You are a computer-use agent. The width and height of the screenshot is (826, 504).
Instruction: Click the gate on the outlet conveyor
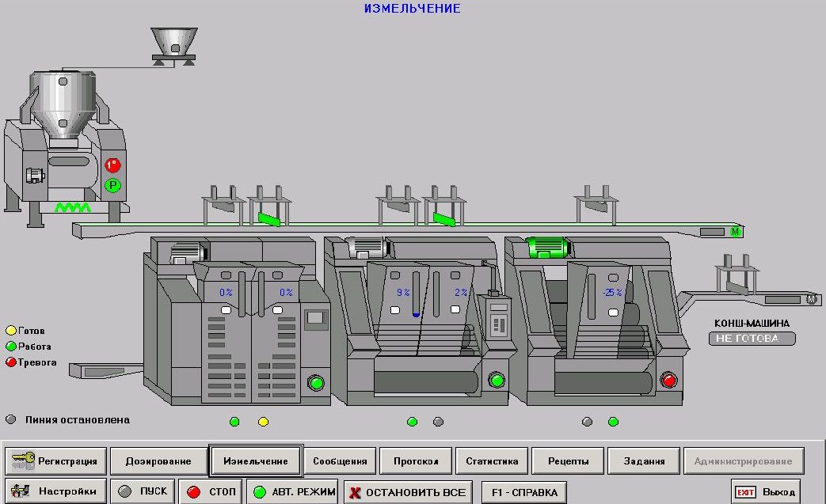737,275
